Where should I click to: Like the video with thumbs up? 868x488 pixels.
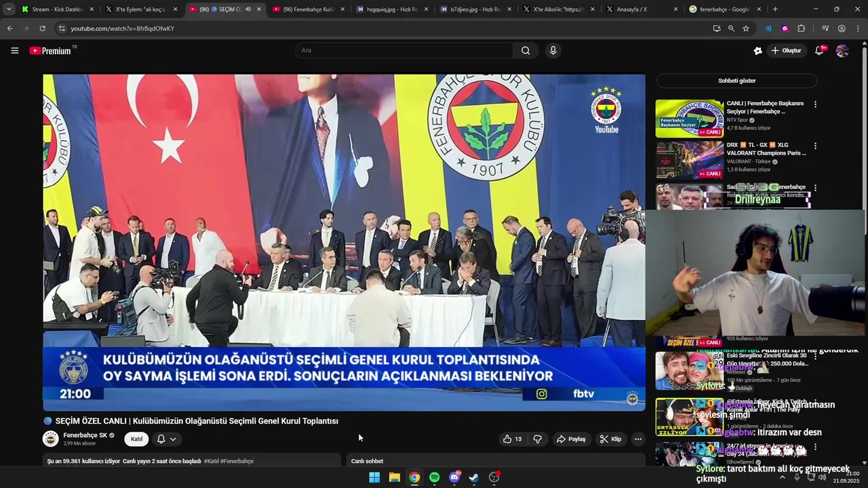pyautogui.click(x=512, y=439)
